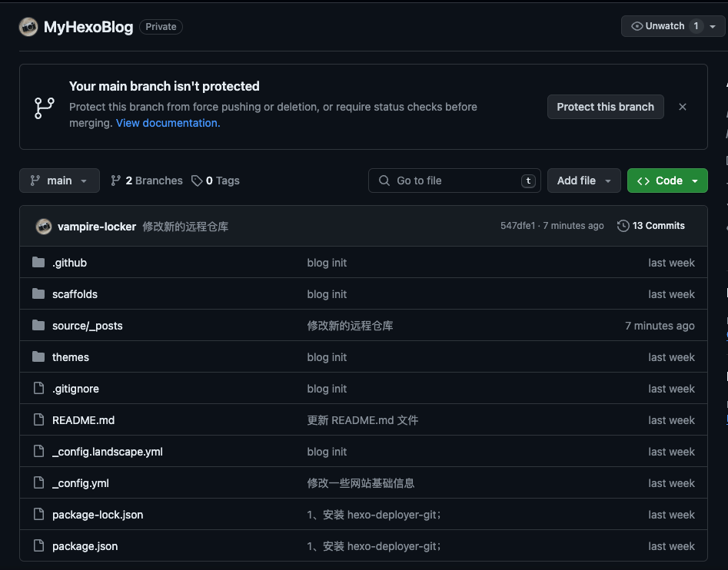This screenshot has width=728, height=570.
Task: Click the vampire-locker avatar in commit bar
Action: pos(44,227)
